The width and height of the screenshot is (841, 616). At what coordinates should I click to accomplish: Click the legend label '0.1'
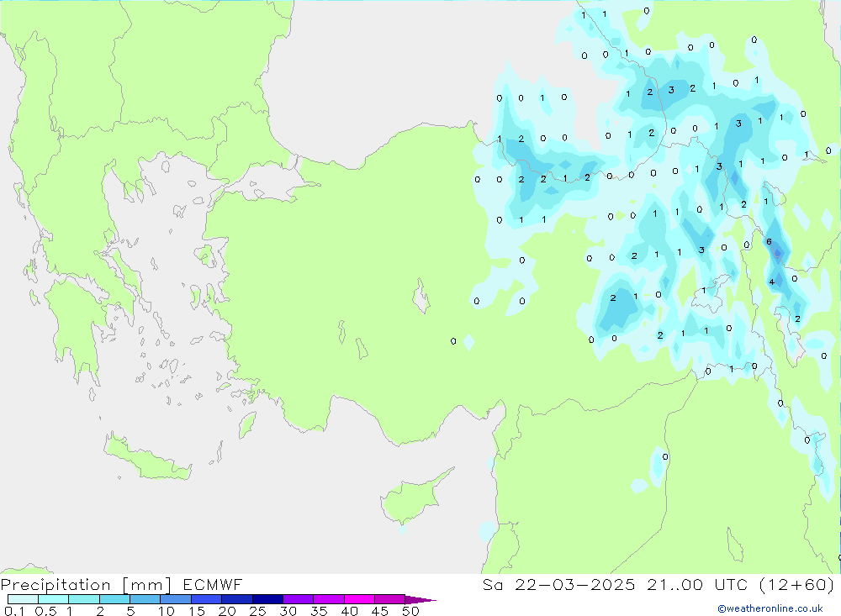14,611
